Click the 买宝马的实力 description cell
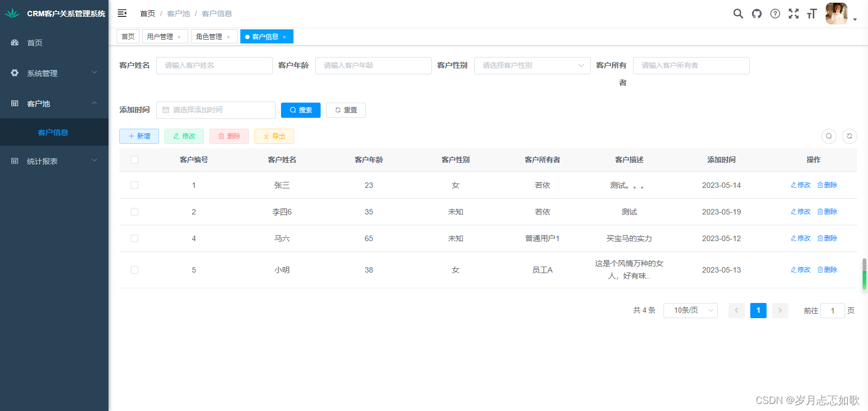The height and width of the screenshot is (411, 868). 629,238
